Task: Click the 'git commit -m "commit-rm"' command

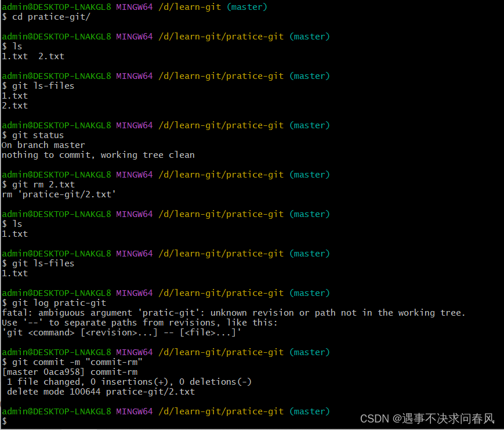Action: [x=77, y=362]
